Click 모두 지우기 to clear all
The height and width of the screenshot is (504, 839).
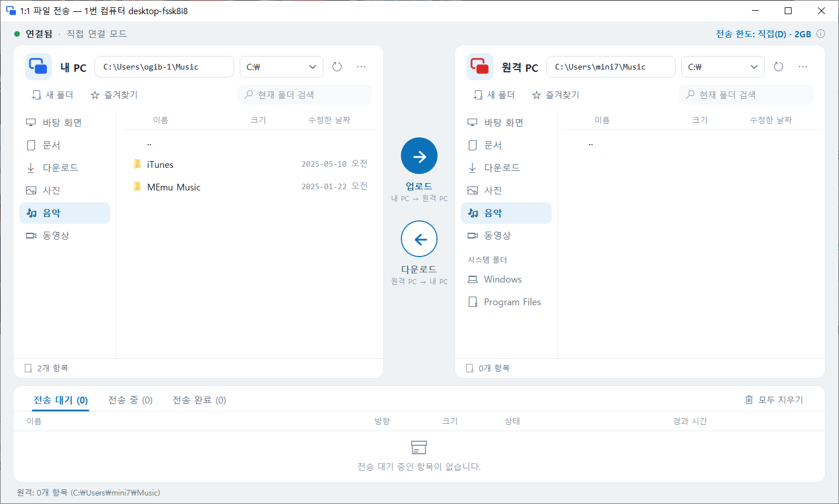click(x=774, y=400)
